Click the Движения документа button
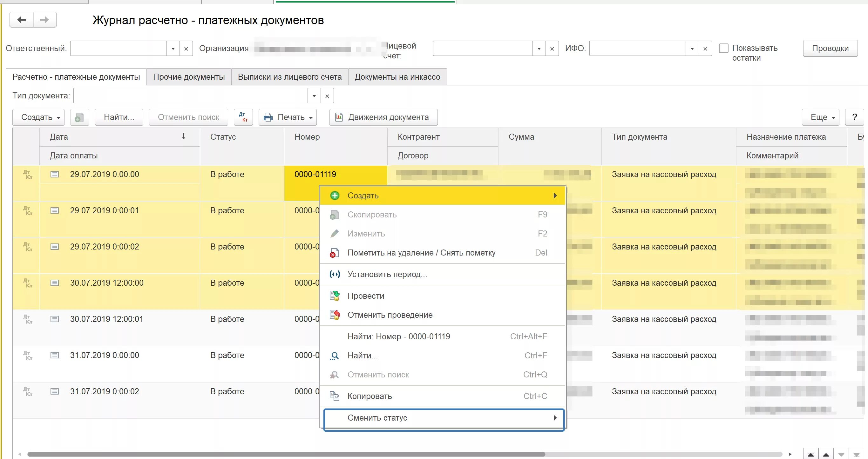868x459 pixels. (x=383, y=117)
